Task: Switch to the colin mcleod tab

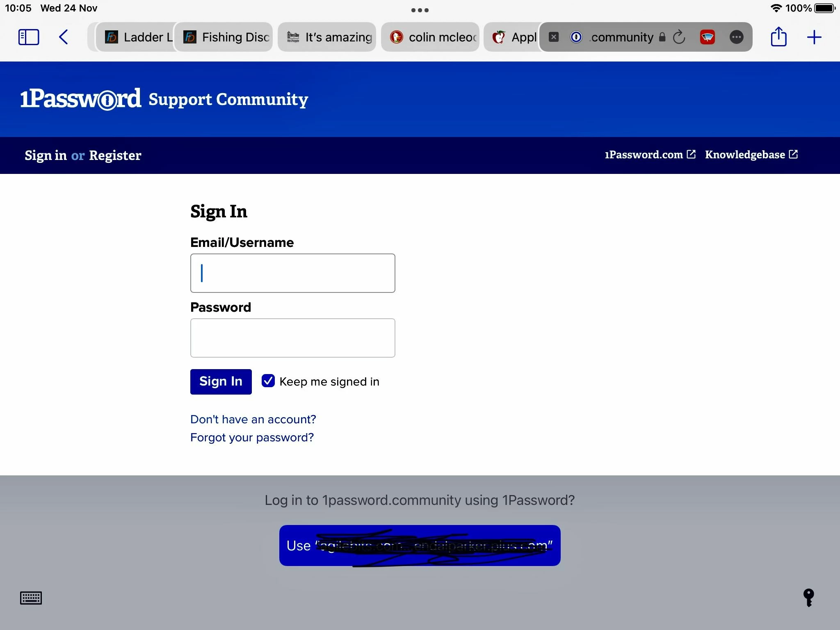Action: (430, 37)
